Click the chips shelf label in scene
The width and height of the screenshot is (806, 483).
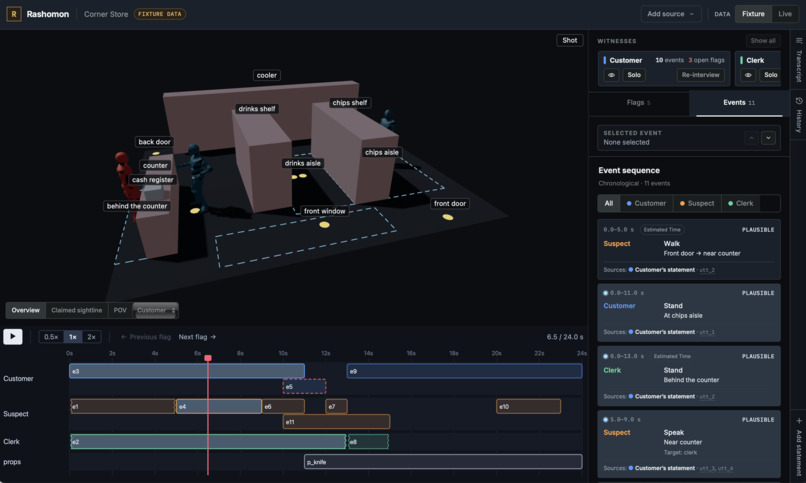[350, 103]
